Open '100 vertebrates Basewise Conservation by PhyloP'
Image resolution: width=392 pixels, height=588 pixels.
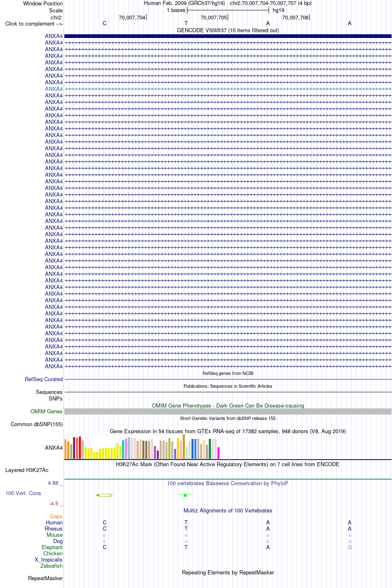click(x=228, y=483)
